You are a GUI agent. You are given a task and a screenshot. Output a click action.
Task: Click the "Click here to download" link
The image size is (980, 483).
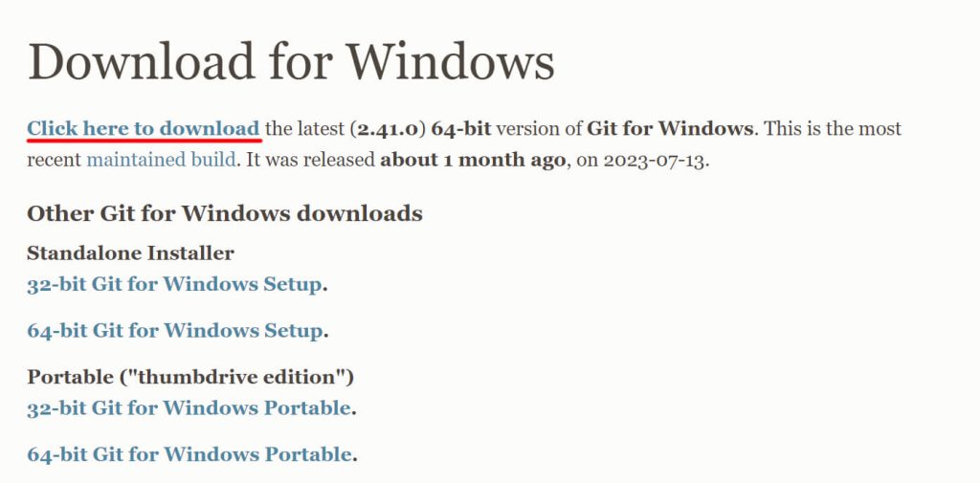click(143, 128)
